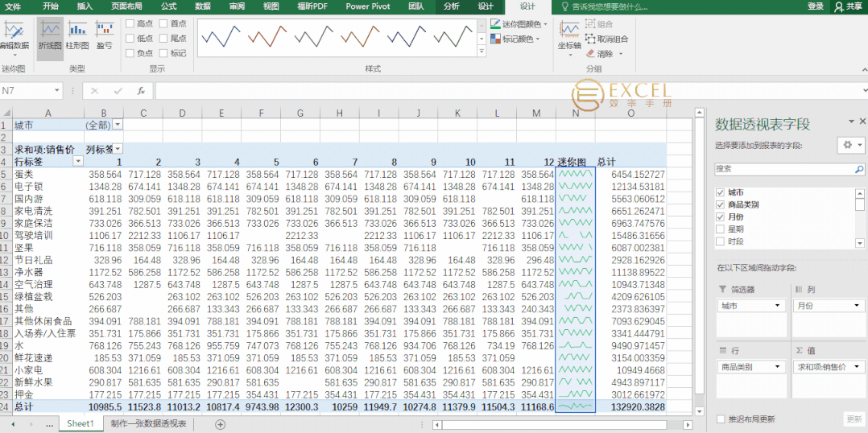Switch to 制作一张数据透视表 sheet tab
This screenshot has height=433, width=868.
[148, 424]
